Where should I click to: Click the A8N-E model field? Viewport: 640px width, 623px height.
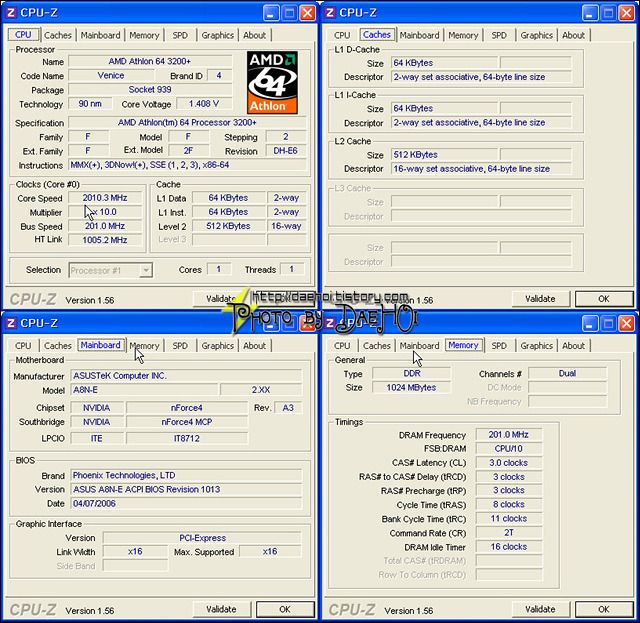coord(144,390)
